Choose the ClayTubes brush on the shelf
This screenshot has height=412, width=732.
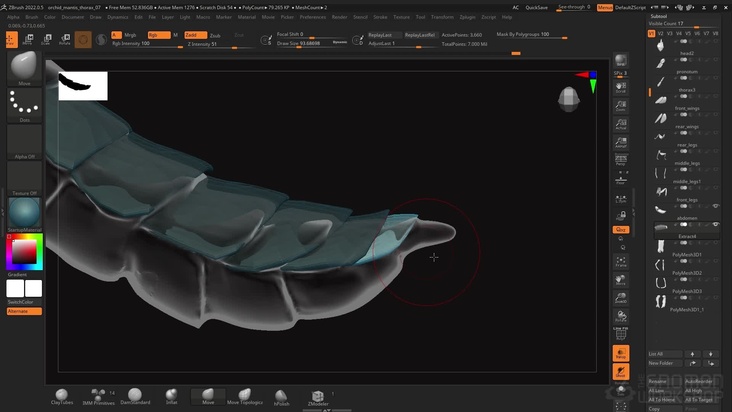point(62,396)
